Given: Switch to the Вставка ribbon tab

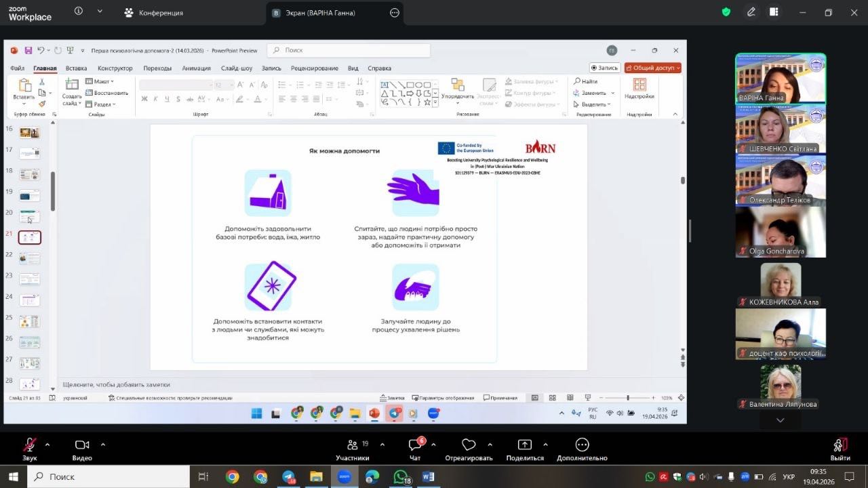Looking at the screenshot, I should click(x=76, y=68).
